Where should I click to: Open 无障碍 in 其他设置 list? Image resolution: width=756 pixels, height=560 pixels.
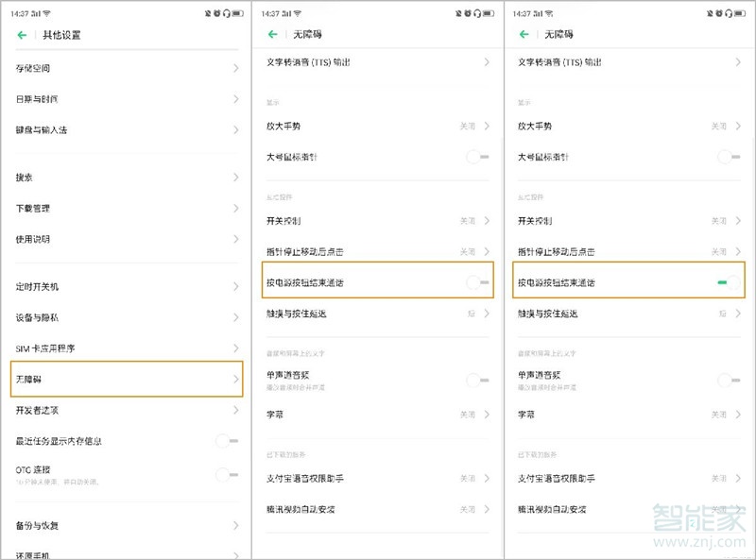126,380
